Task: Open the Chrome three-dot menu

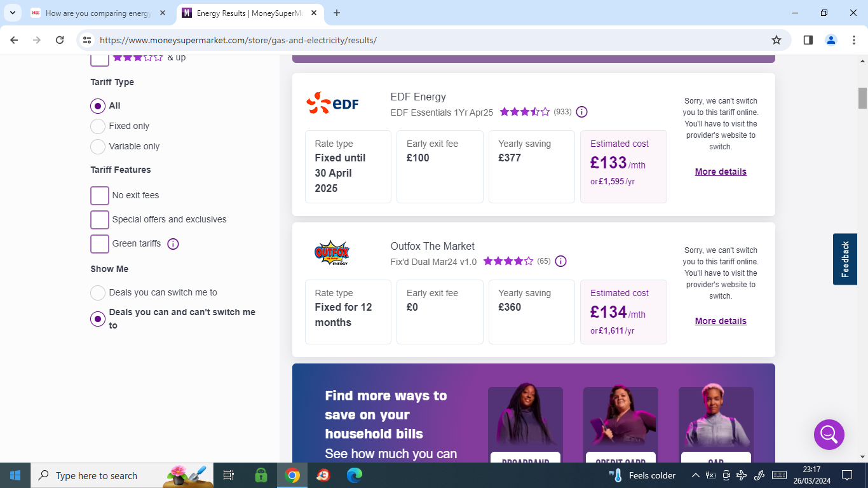Action: [x=854, y=40]
